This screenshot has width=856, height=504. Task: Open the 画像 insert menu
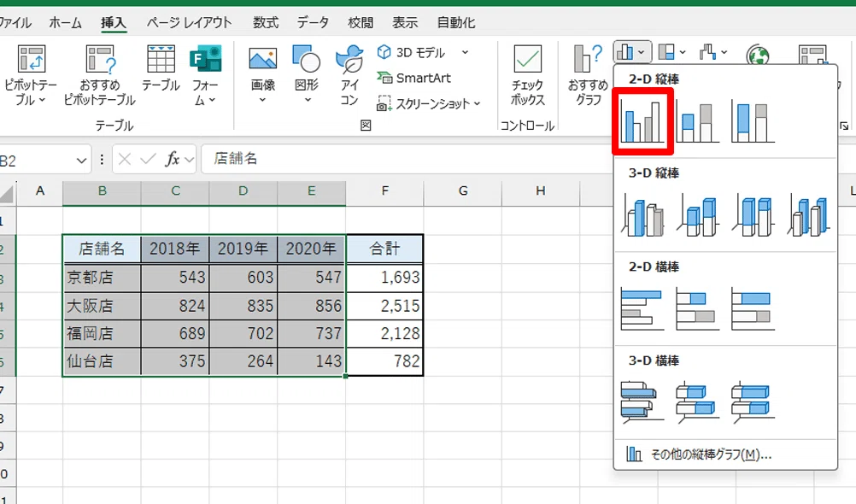tap(262, 75)
